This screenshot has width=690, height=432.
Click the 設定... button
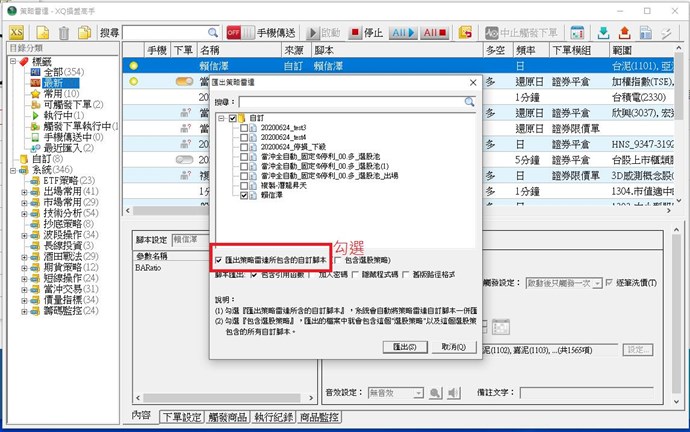[x=638, y=350]
